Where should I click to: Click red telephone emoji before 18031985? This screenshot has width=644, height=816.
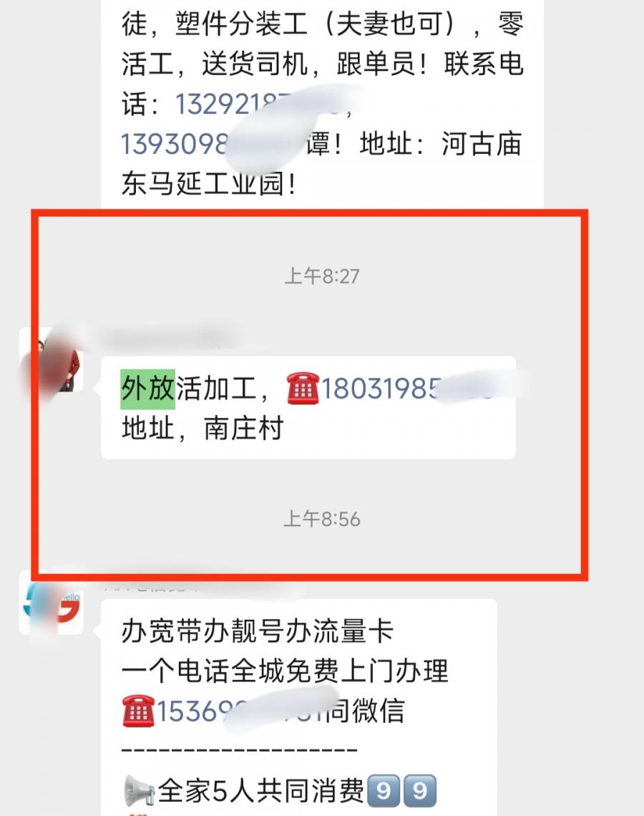point(303,389)
